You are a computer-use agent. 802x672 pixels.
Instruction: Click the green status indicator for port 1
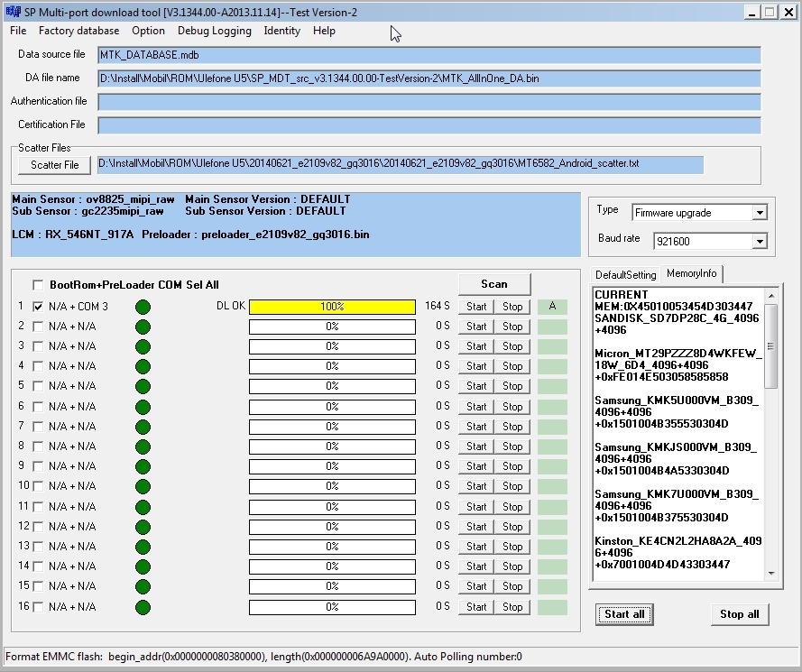tap(143, 308)
